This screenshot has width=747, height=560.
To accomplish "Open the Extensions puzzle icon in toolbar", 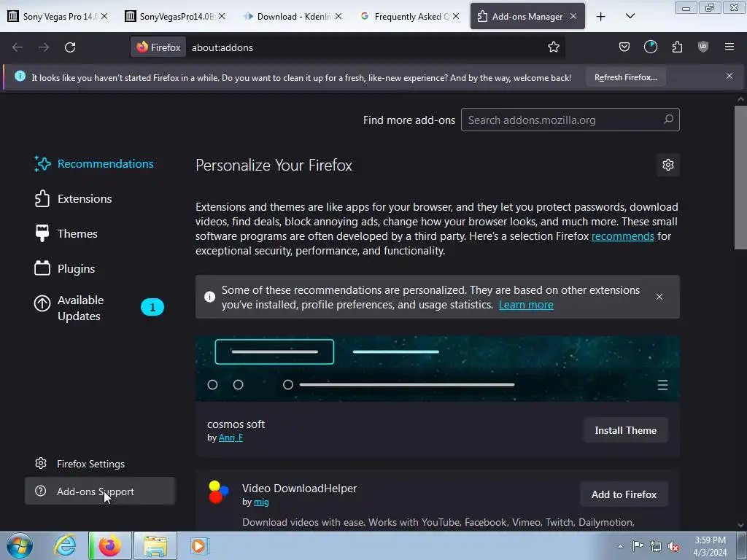I will pyautogui.click(x=677, y=47).
